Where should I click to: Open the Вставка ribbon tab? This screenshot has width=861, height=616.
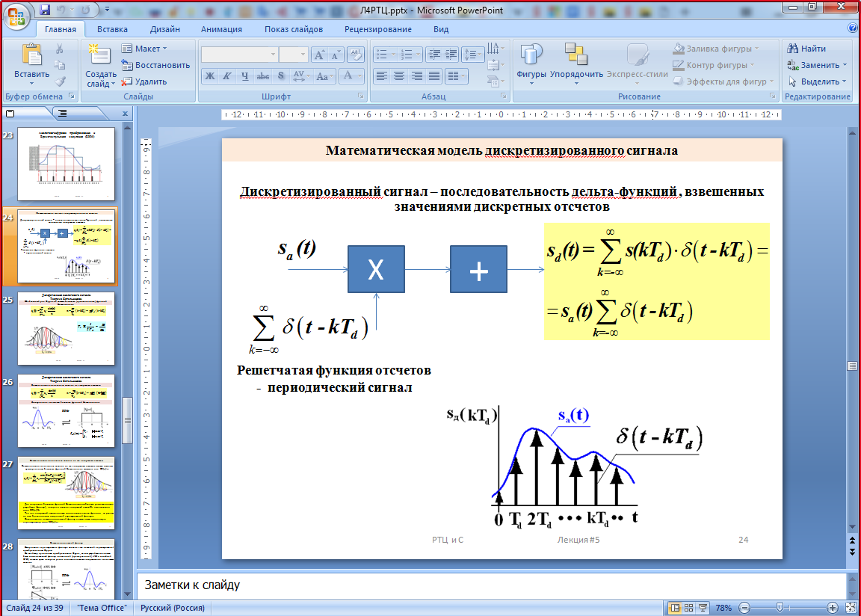click(112, 29)
